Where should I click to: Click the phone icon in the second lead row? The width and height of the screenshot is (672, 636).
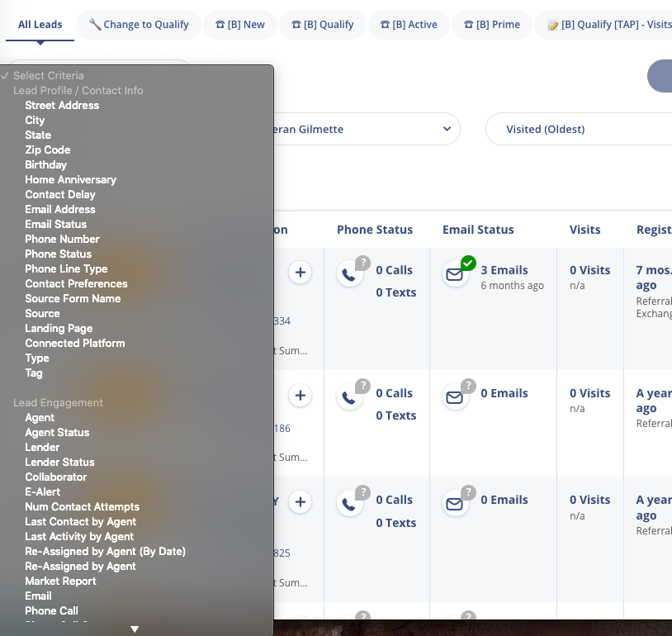point(349,398)
